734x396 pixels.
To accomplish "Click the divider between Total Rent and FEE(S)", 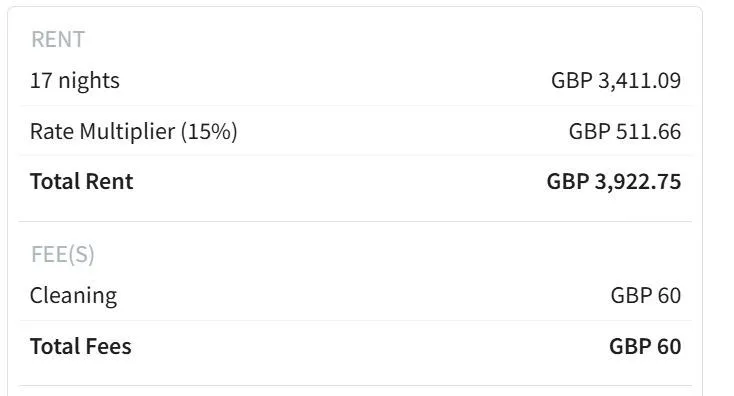I will [x=355, y=221].
